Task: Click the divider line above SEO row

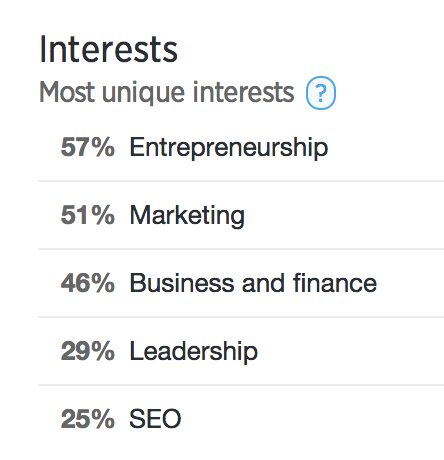Action: click(241, 385)
